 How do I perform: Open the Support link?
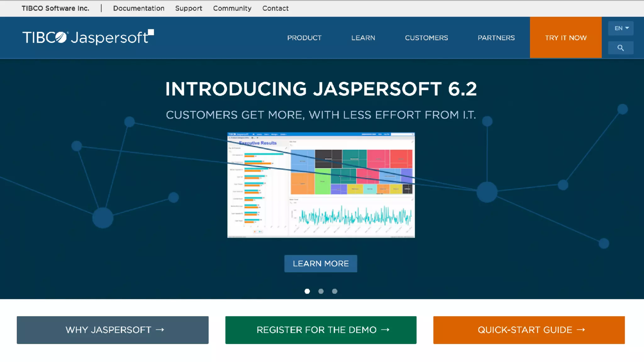(188, 8)
